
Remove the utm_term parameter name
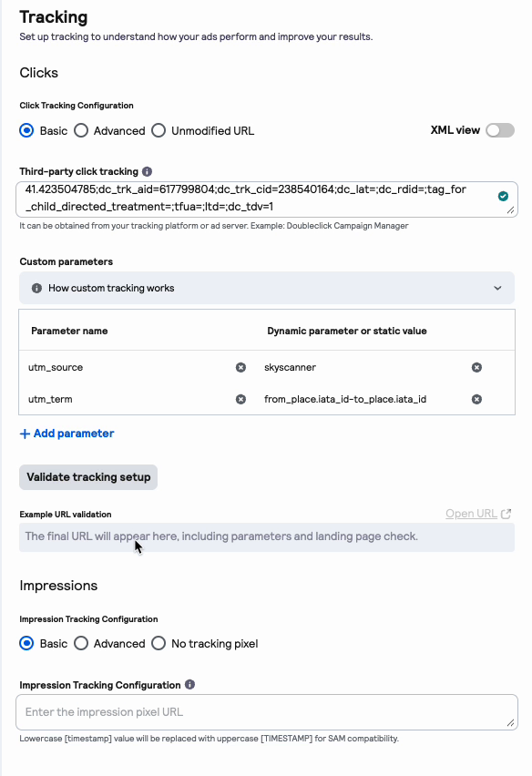point(240,399)
